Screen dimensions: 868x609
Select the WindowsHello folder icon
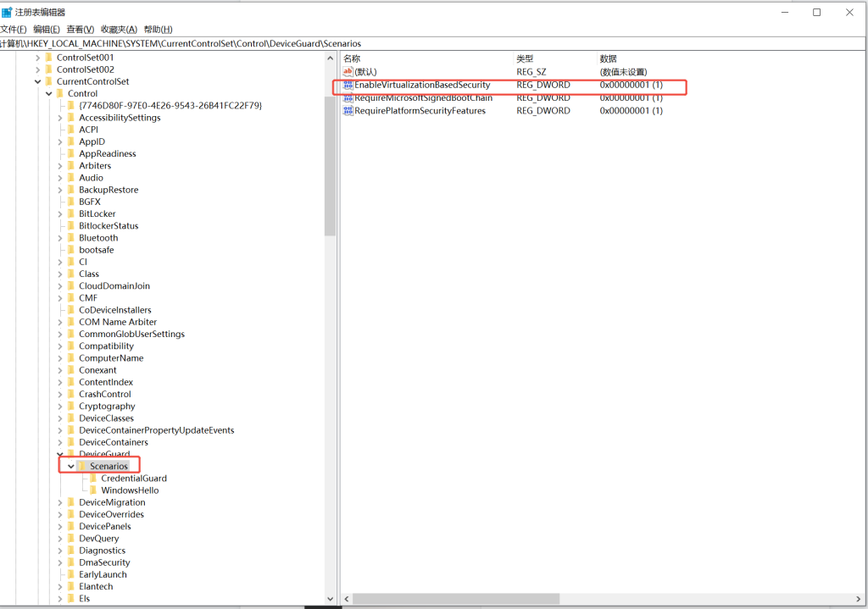93,490
